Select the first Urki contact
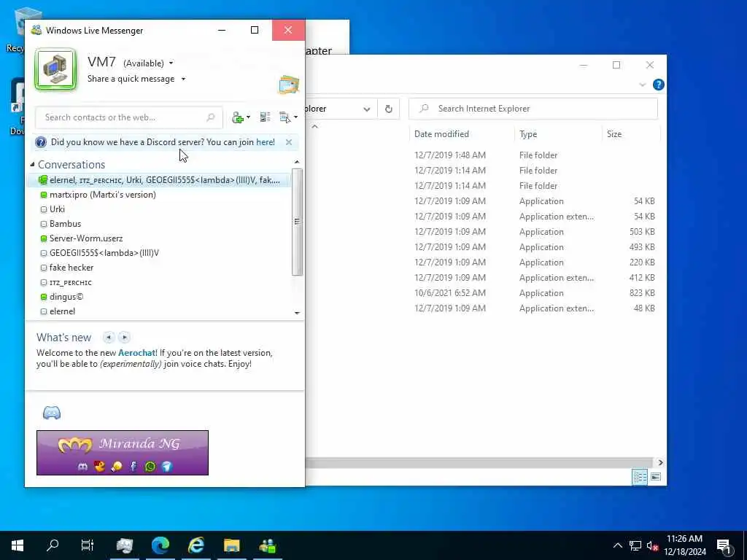747x560 pixels. pos(160,209)
